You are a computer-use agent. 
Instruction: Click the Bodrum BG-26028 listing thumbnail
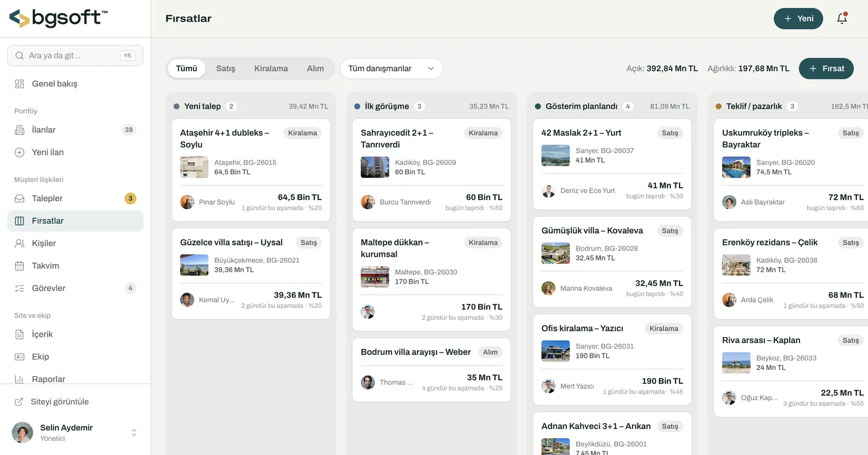(x=556, y=253)
